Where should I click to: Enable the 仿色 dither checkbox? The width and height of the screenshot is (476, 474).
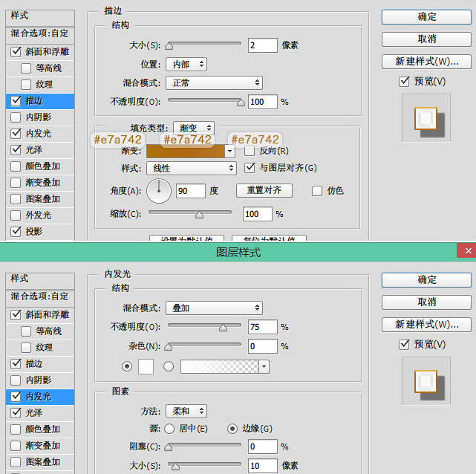click(x=317, y=191)
